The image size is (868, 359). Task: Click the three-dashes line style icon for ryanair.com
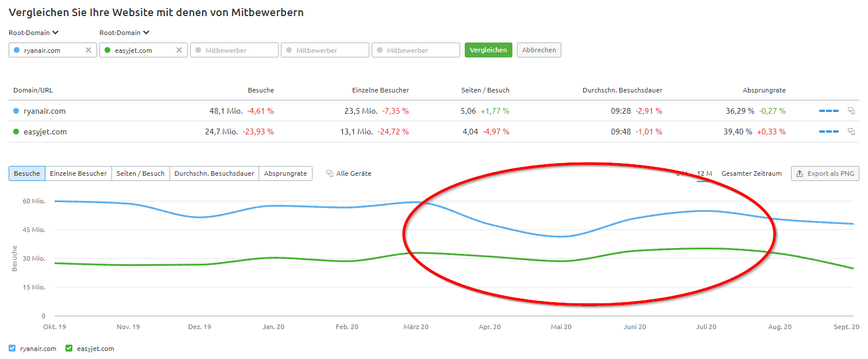[x=828, y=110]
